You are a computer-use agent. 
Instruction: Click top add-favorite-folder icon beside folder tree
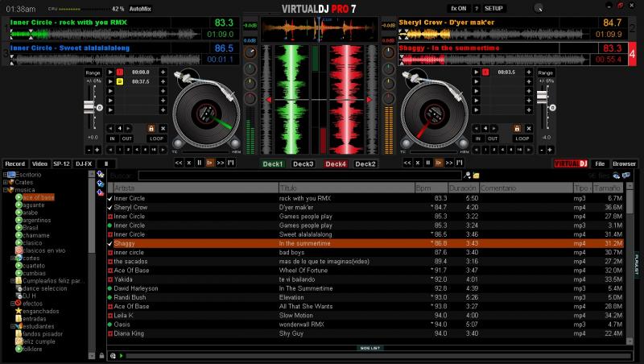click(100, 174)
